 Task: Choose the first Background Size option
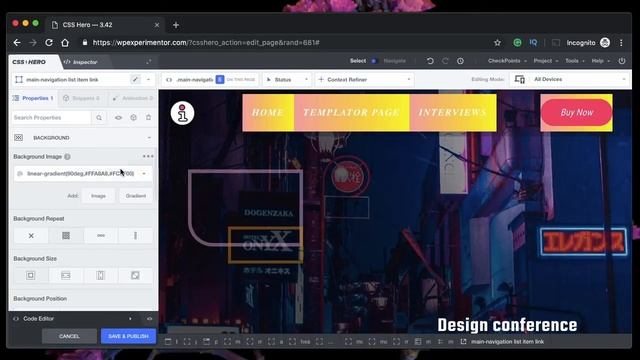coord(31,276)
